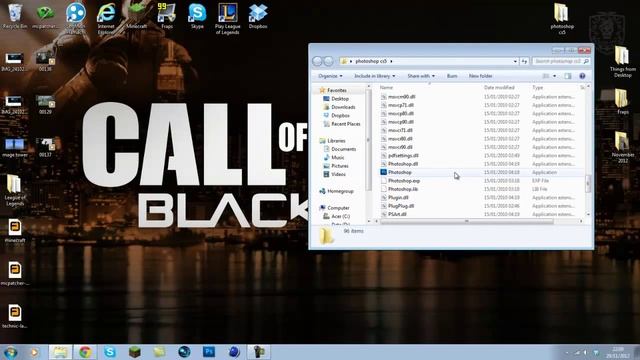Click the Burn toolbar button

click(x=452, y=76)
